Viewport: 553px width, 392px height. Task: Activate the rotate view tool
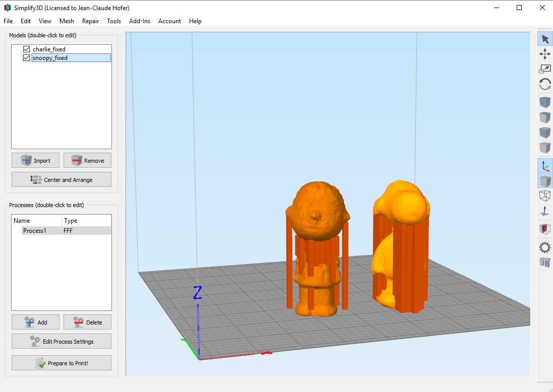[x=545, y=84]
